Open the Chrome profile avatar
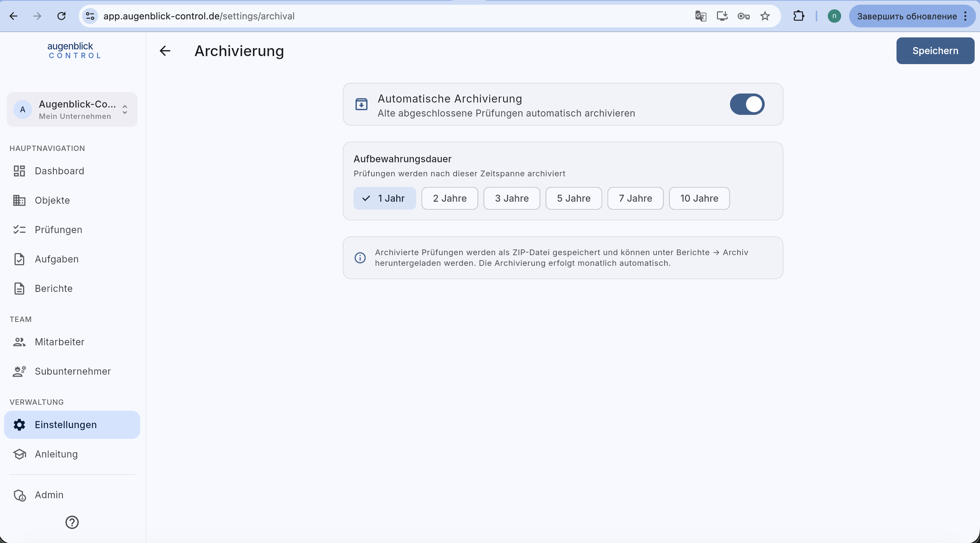980x543 pixels. tap(834, 16)
